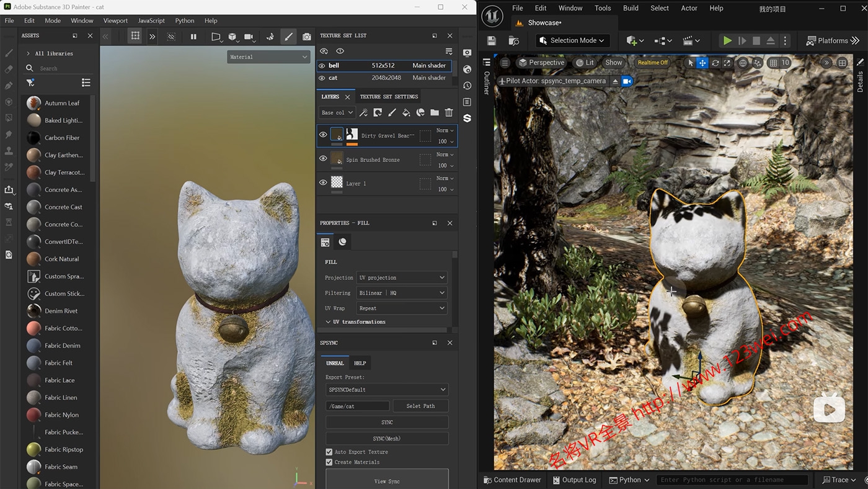Disable the Create Materials checkbox
Screen dimensions: 868x489
tap(329, 462)
